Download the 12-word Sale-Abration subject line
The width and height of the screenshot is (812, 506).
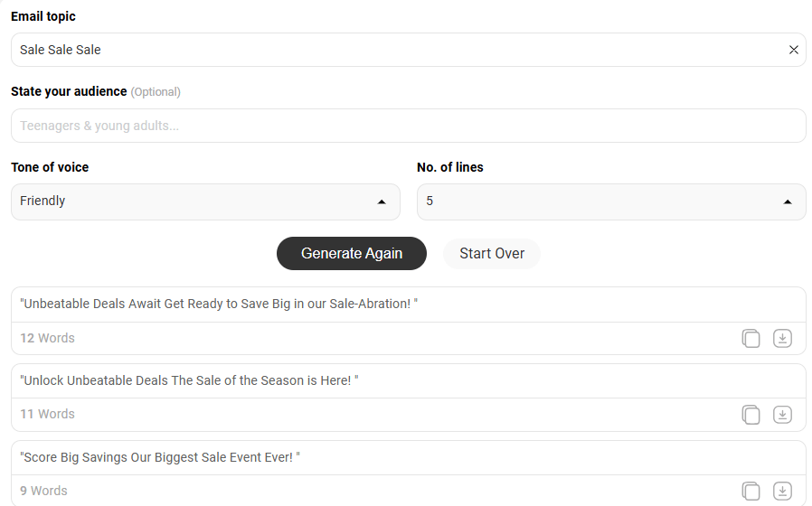click(x=782, y=338)
